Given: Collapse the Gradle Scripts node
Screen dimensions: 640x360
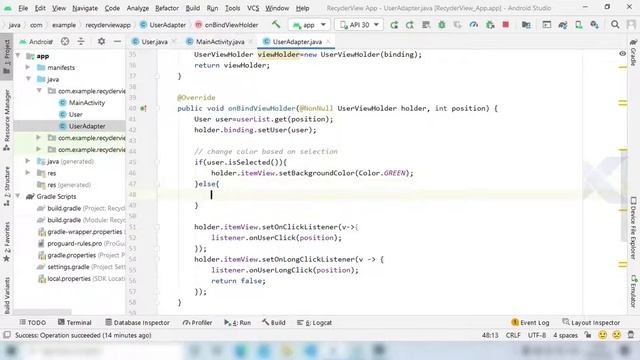Looking at the screenshot, I should point(18,196).
